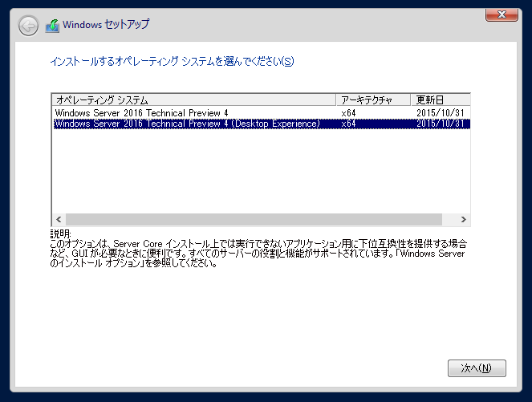Click the 次へ(N) button
This screenshot has width=532, height=402.
pyautogui.click(x=477, y=368)
